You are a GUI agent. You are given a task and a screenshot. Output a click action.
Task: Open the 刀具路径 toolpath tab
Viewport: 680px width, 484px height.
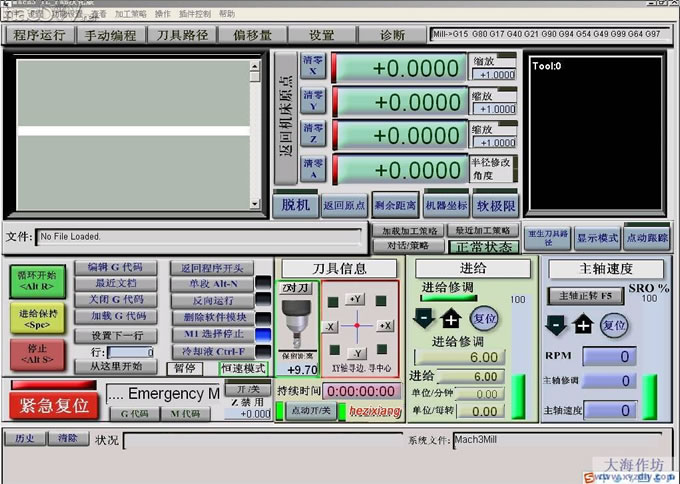tap(183, 35)
